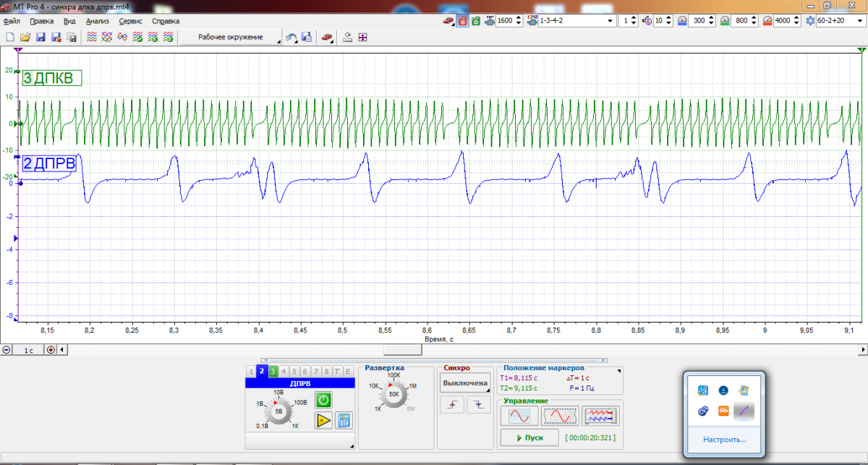The height and width of the screenshot is (465, 868).
Task: Select rising edge trigger icon
Action: coord(453,405)
